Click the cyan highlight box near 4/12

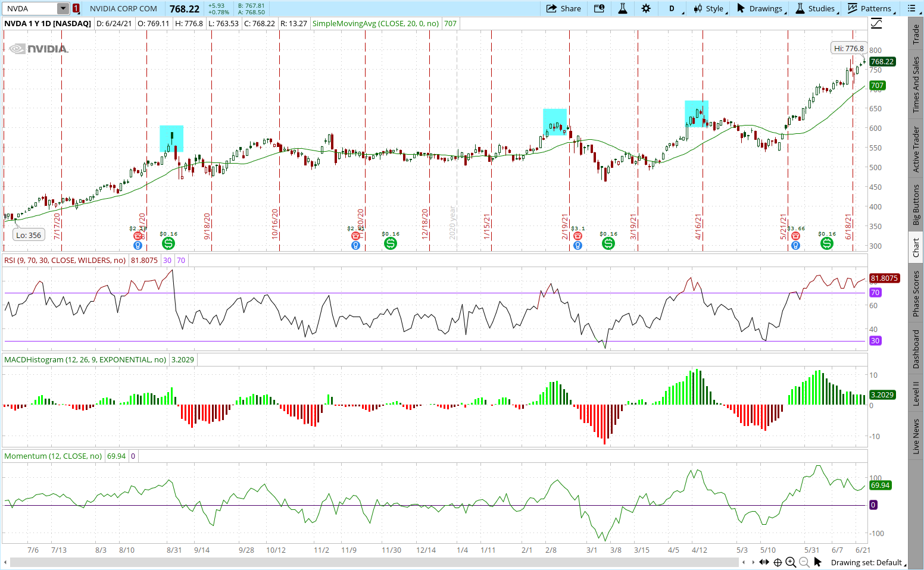696,113
